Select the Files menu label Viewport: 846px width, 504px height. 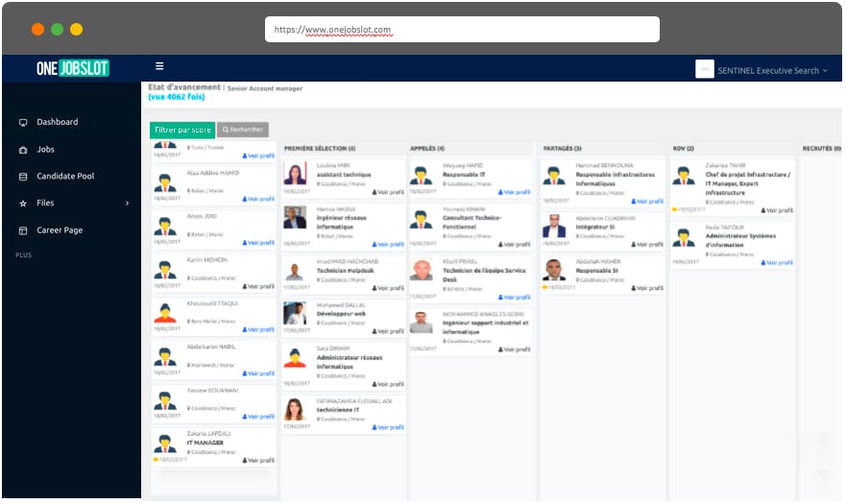[x=45, y=203]
